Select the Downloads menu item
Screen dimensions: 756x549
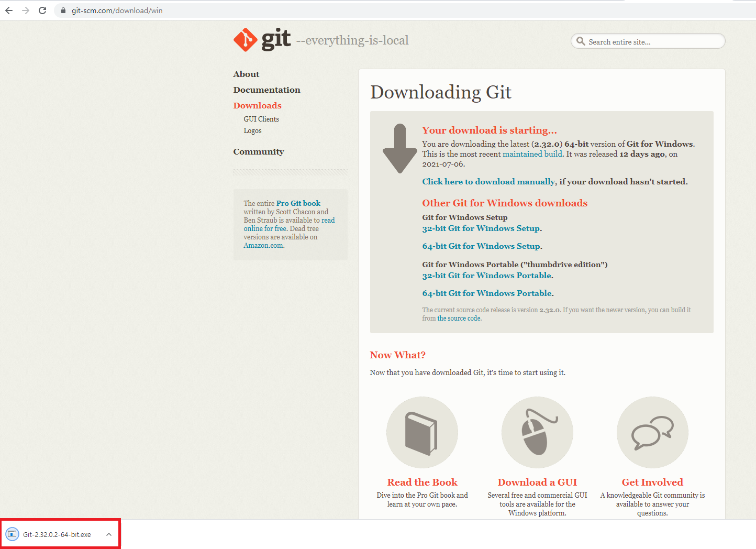[x=257, y=106]
